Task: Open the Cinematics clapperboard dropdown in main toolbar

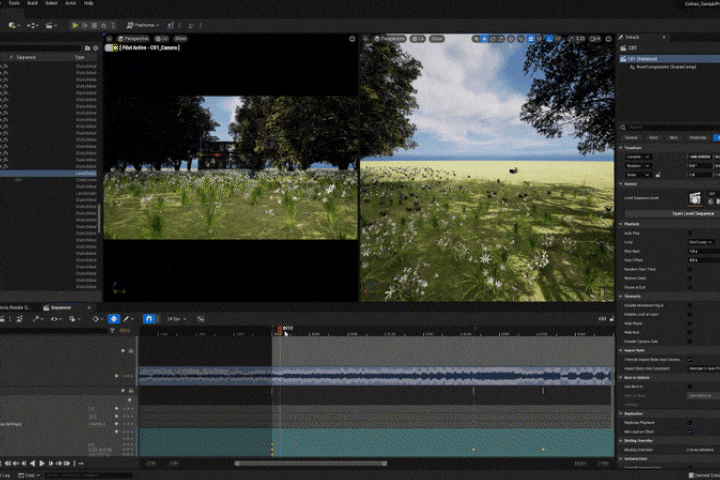Action: (x=51, y=26)
